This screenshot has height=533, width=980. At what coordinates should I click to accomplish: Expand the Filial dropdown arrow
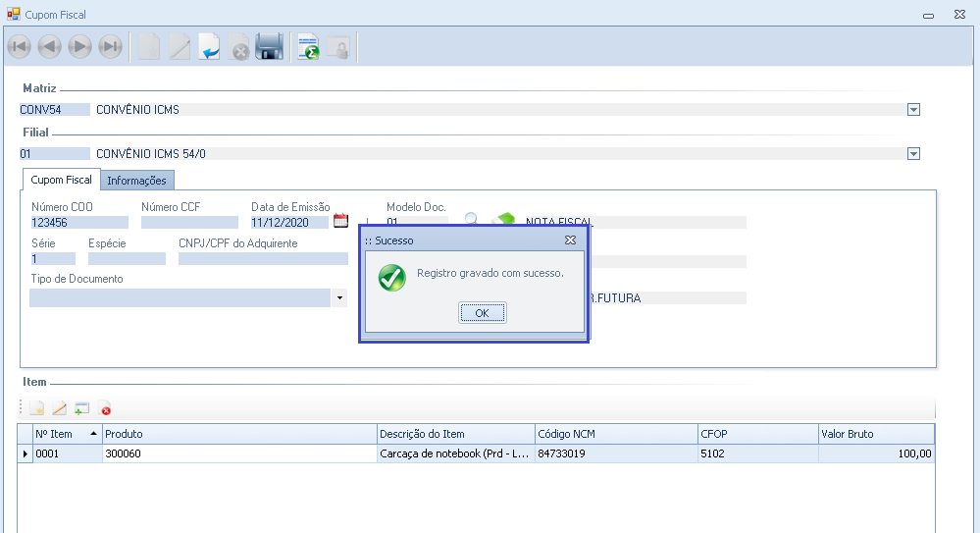coord(913,154)
